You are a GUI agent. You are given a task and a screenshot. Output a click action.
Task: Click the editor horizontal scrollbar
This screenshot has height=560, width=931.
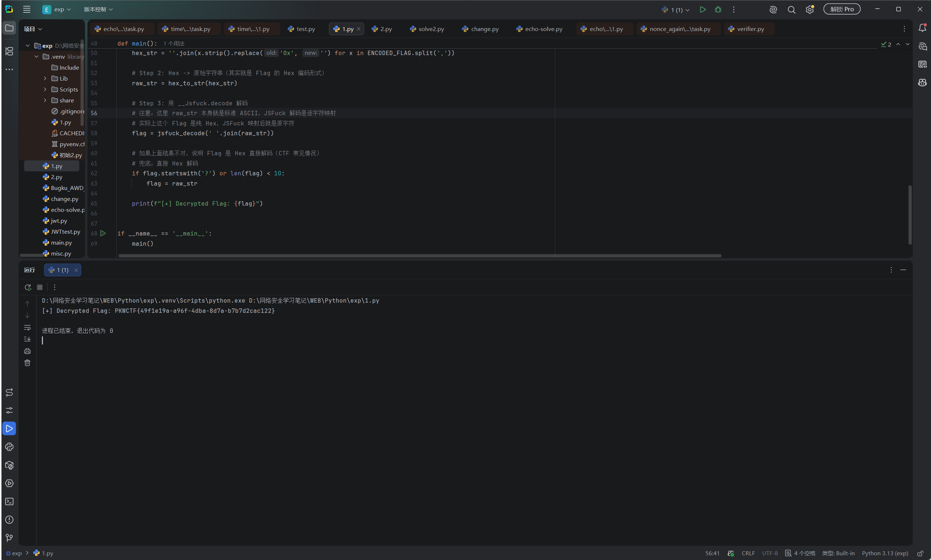(420, 256)
